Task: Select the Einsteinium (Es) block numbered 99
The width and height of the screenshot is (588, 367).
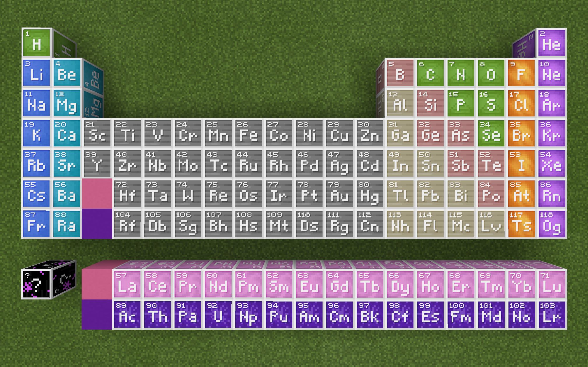Action: pos(430,315)
